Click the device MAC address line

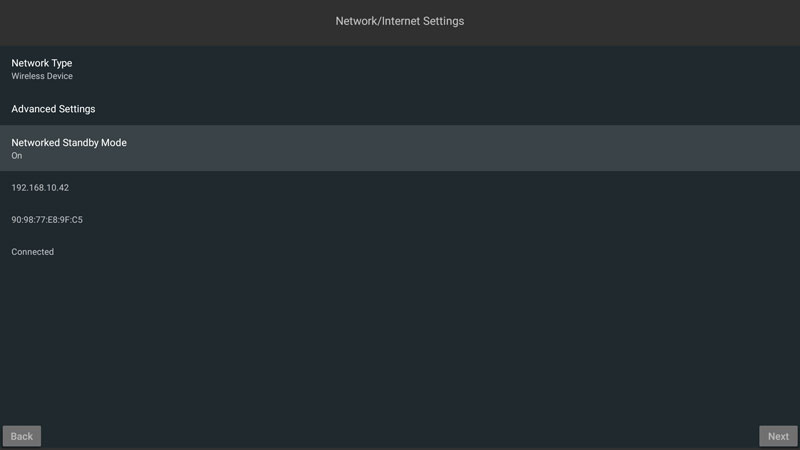tap(47, 220)
